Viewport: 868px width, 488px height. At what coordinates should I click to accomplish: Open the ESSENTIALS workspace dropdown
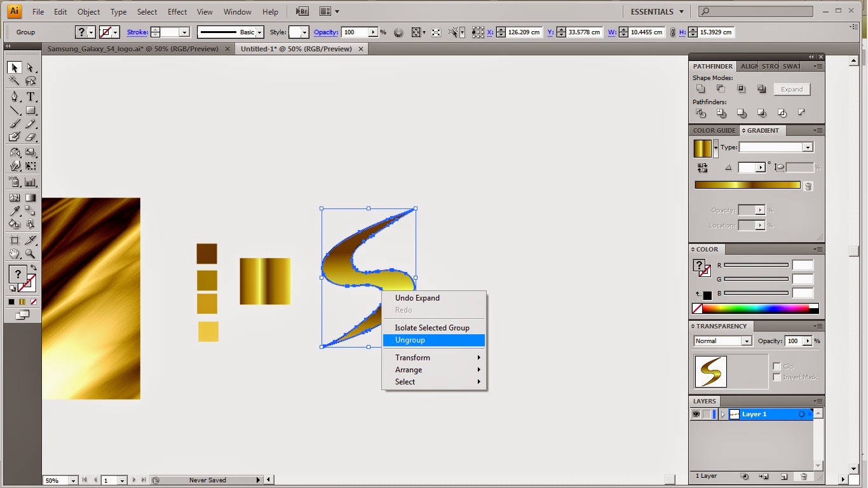pyautogui.click(x=657, y=11)
